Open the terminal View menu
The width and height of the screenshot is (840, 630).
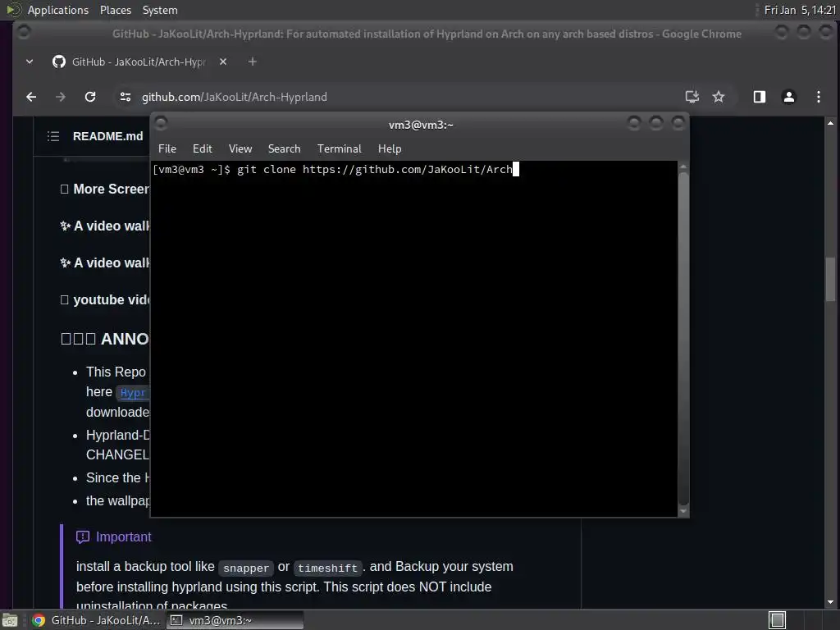click(x=240, y=149)
